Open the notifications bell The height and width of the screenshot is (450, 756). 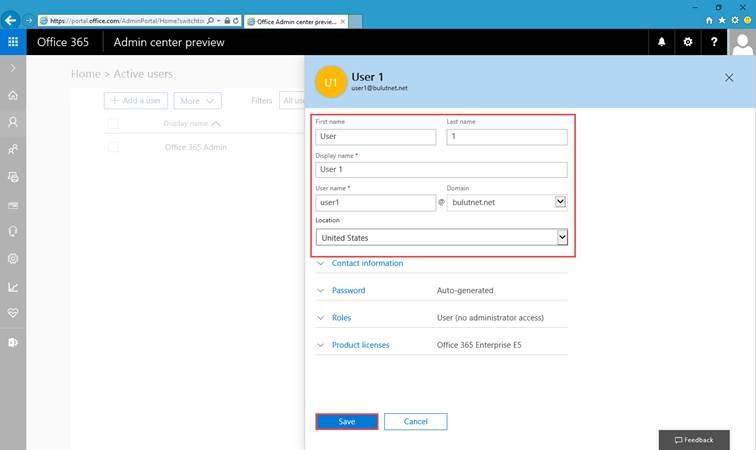click(x=662, y=42)
